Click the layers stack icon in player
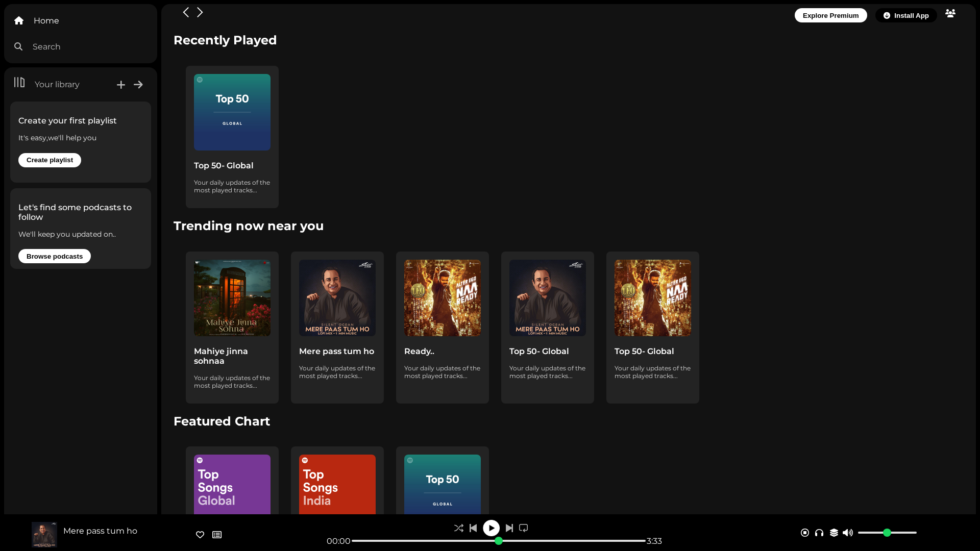 point(834,533)
